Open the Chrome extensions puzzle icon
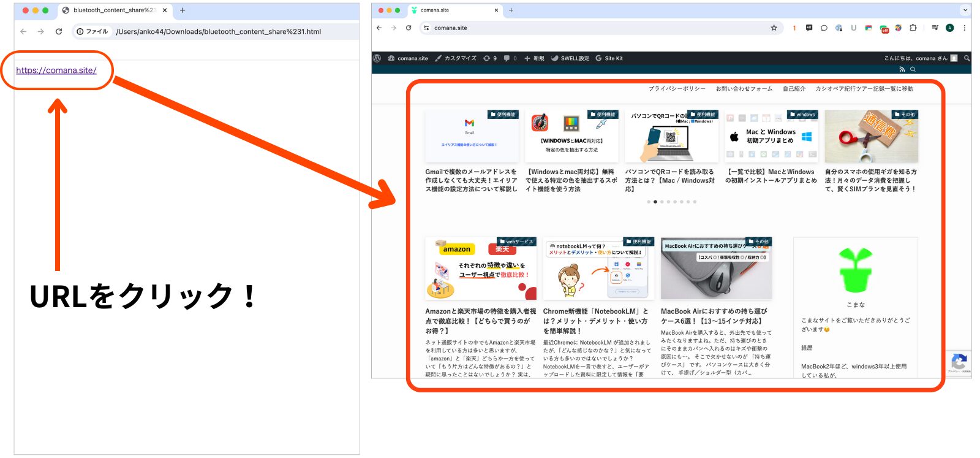980x458 pixels. click(913, 28)
